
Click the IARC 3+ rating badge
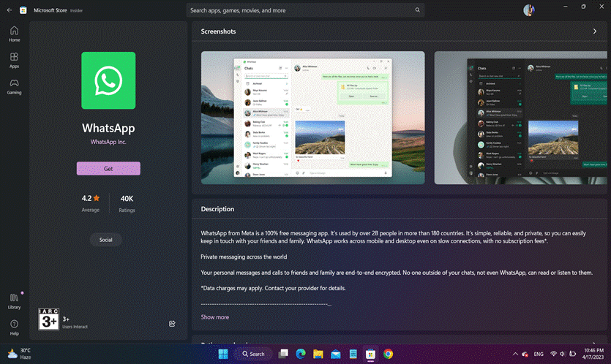tap(48, 319)
